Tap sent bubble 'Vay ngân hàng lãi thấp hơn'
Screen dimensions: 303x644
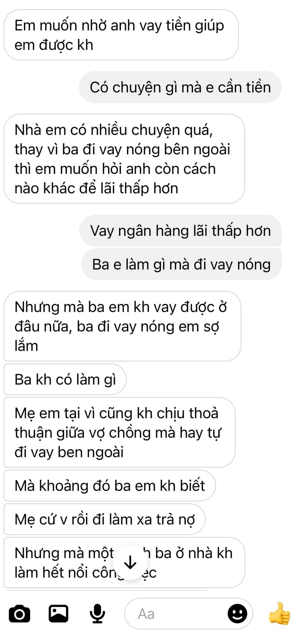(x=180, y=230)
